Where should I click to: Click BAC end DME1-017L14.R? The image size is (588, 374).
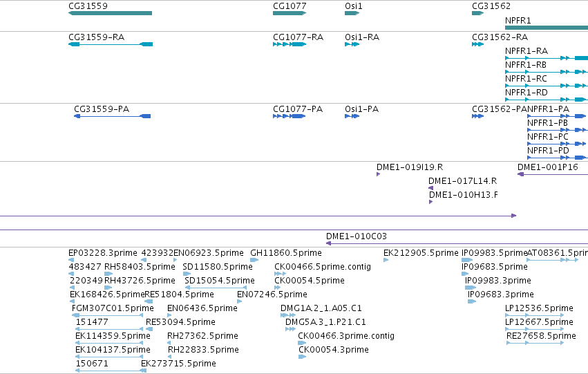pyautogui.click(x=431, y=188)
